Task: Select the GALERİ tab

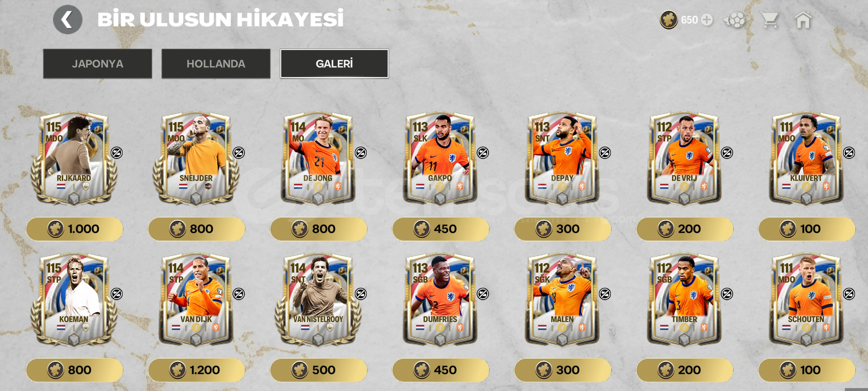Action: pos(334,64)
